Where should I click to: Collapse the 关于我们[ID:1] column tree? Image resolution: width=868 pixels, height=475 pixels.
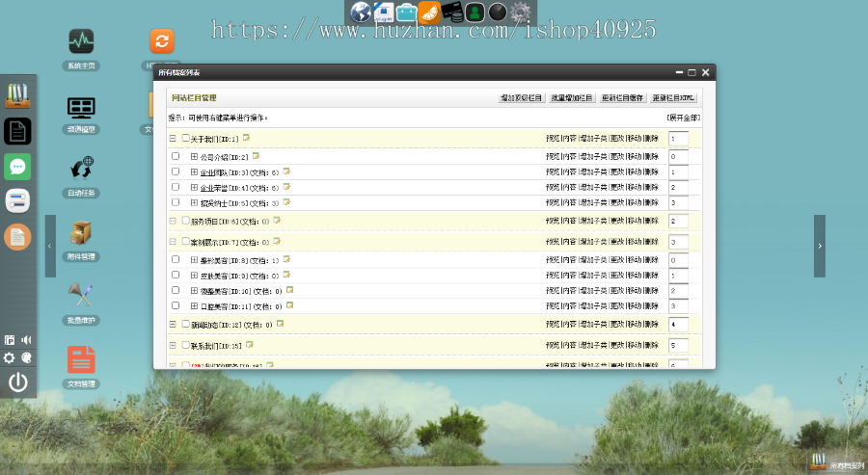coord(173,138)
